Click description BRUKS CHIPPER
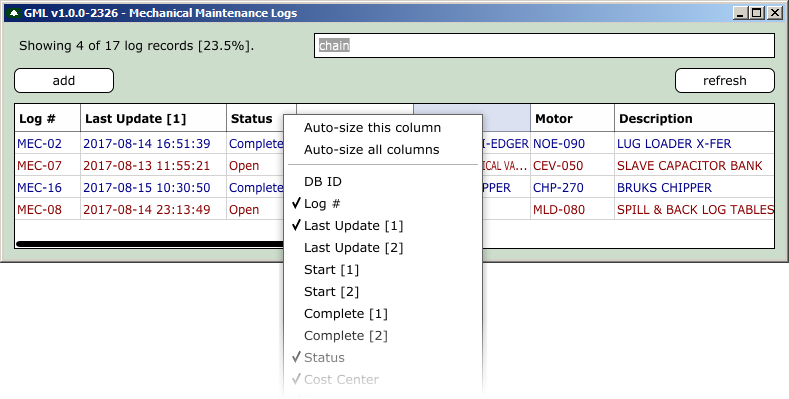This screenshot has height=399, width=789. pos(664,188)
